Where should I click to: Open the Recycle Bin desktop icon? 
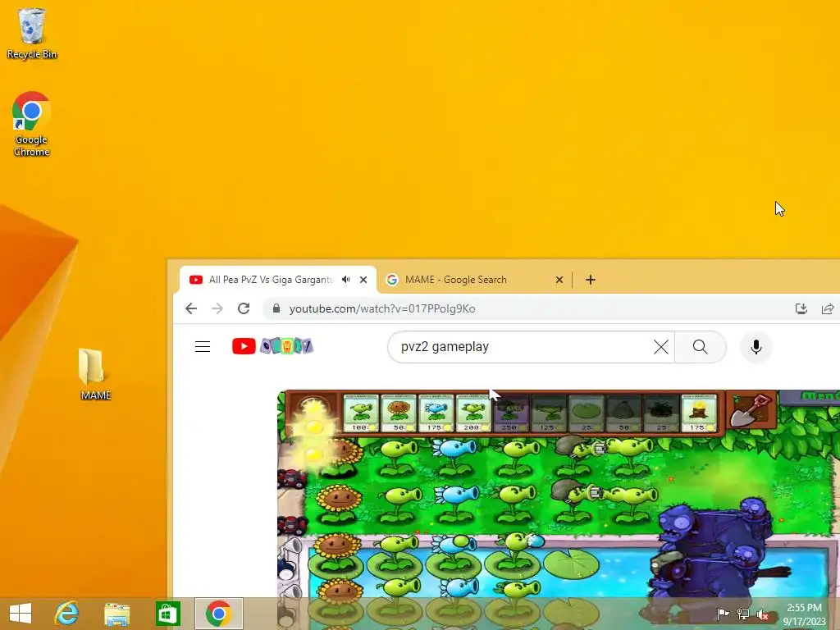31,33
